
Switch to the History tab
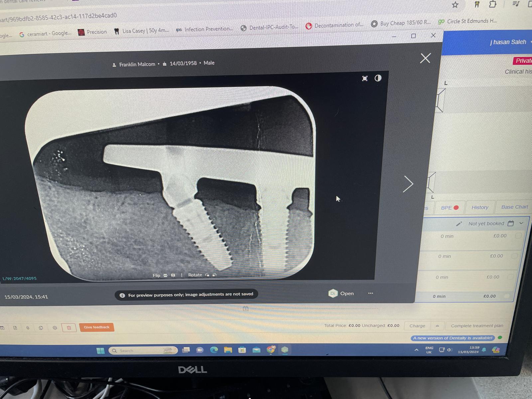(x=480, y=207)
